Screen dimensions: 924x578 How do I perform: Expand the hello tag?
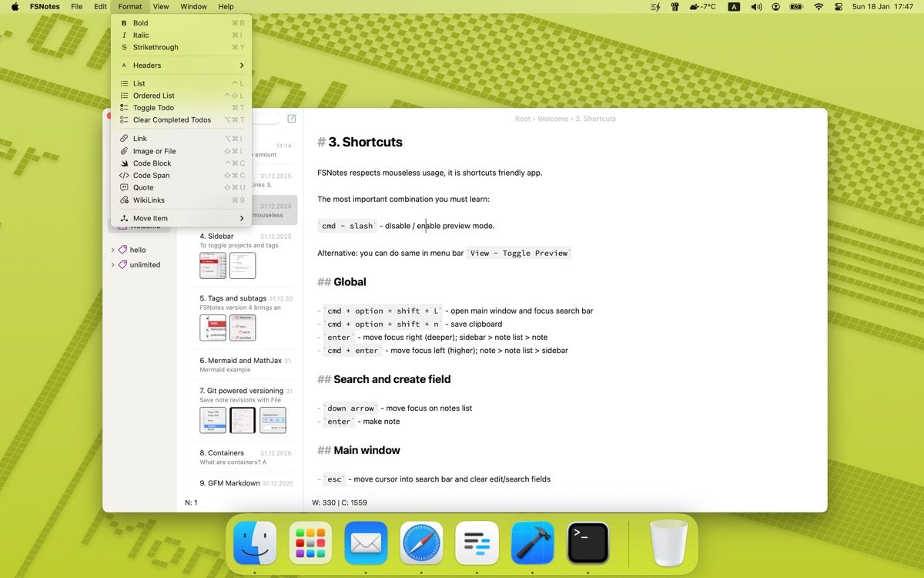coord(112,250)
